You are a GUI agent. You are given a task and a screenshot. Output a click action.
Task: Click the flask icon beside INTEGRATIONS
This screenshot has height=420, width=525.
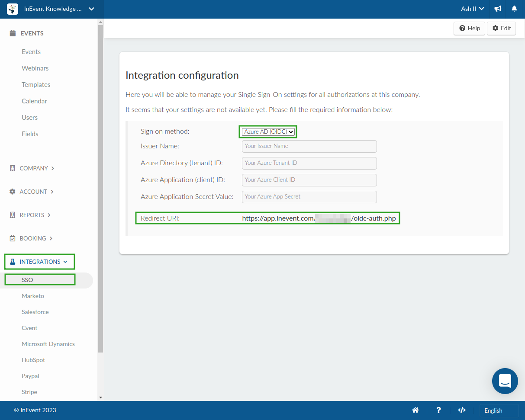point(13,262)
